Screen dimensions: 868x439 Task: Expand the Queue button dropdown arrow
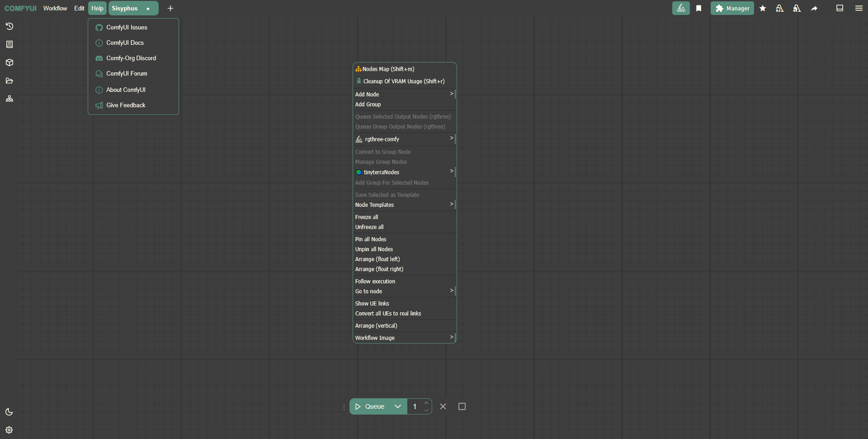pos(398,406)
